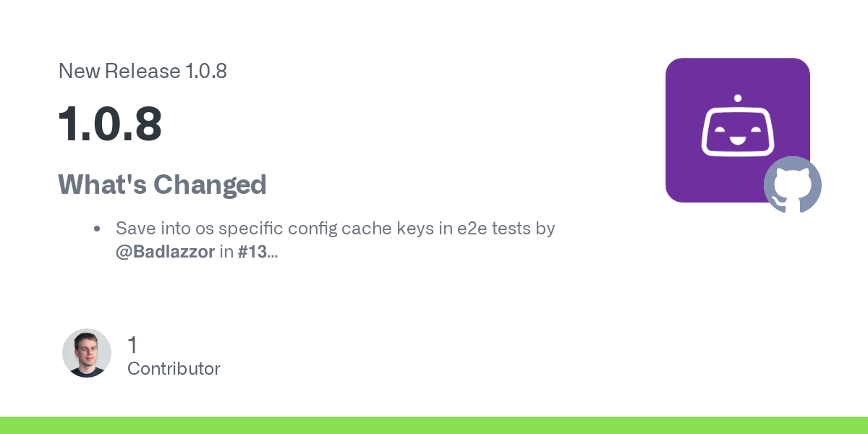Click the word in before #13
868x434 pixels.
click(x=226, y=252)
